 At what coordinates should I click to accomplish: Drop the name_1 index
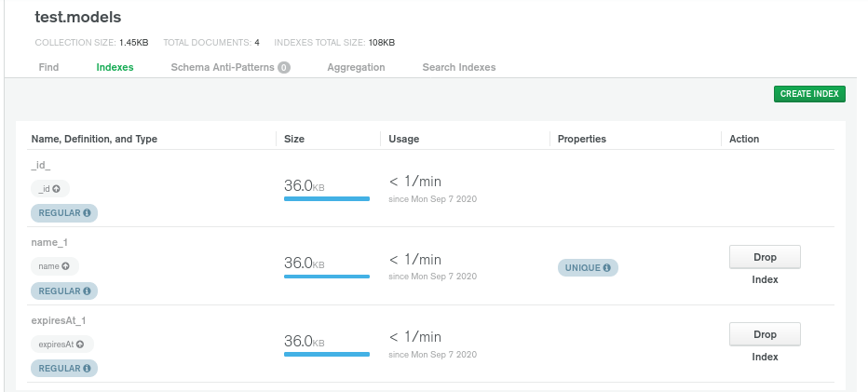click(x=764, y=257)
